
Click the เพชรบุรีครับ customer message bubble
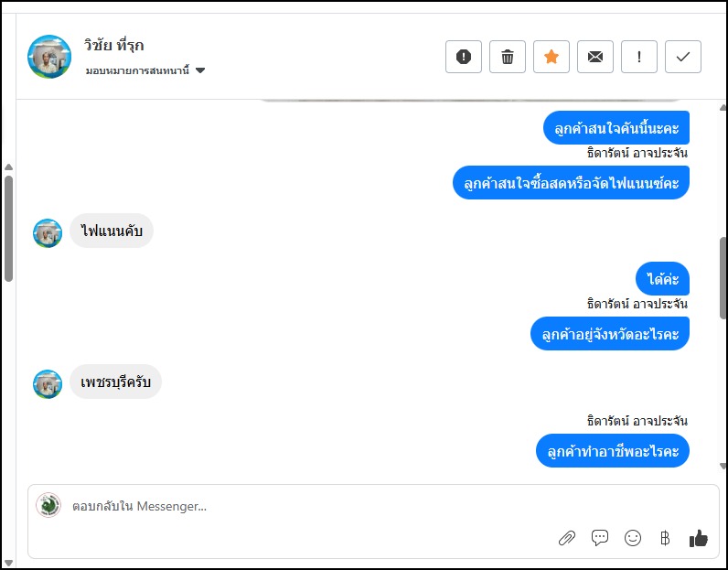[116, 383]
